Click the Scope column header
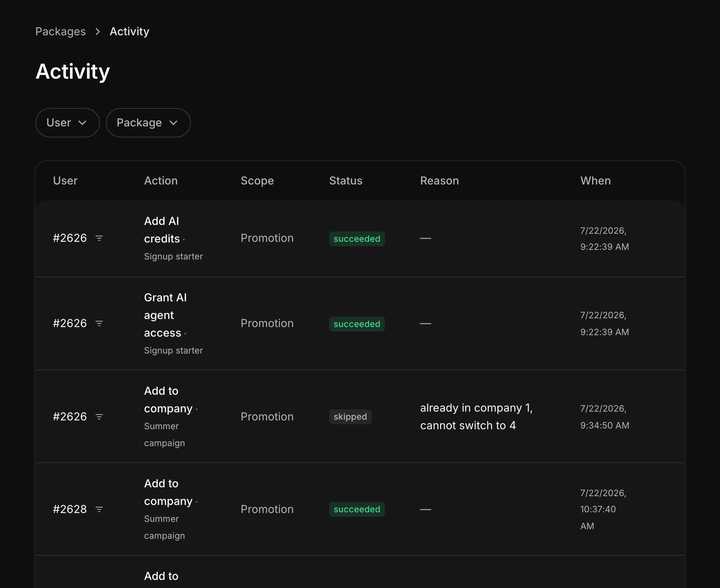The width and height of the screenshot is (720, 588). coord(257,181)
